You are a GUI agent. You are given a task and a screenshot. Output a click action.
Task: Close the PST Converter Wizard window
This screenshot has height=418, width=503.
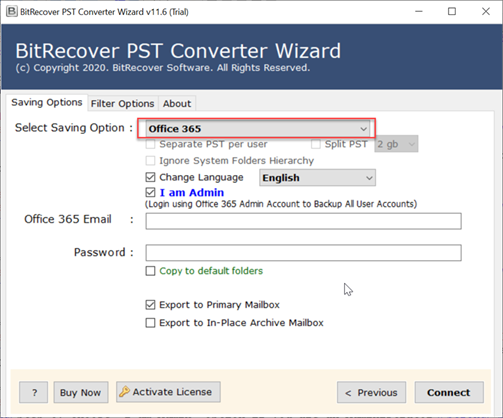[486, 12]
